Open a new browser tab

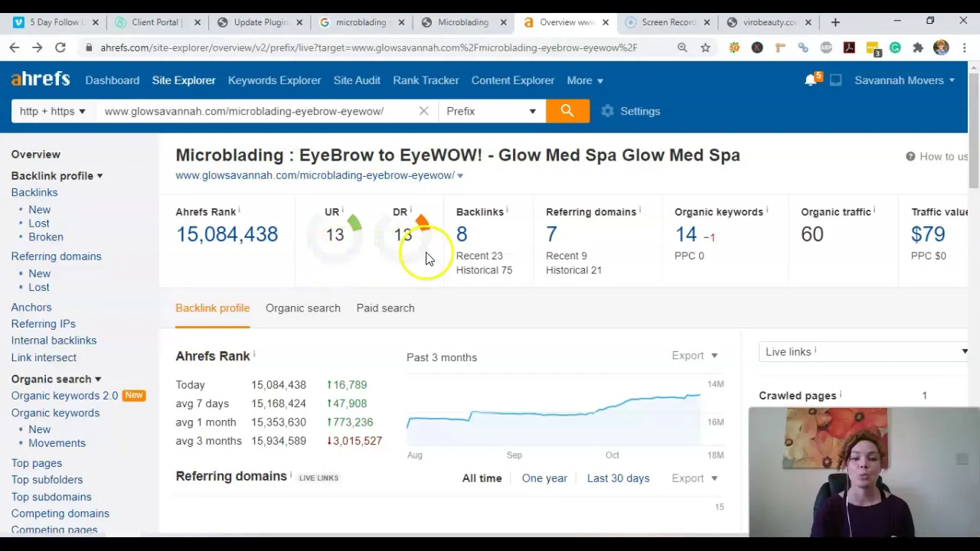835,22
